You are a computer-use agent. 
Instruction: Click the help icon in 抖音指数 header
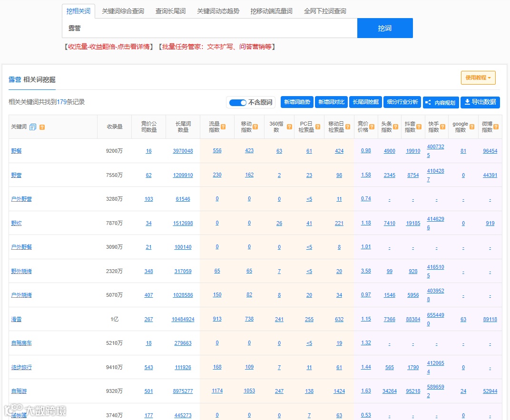click(419, 127)
